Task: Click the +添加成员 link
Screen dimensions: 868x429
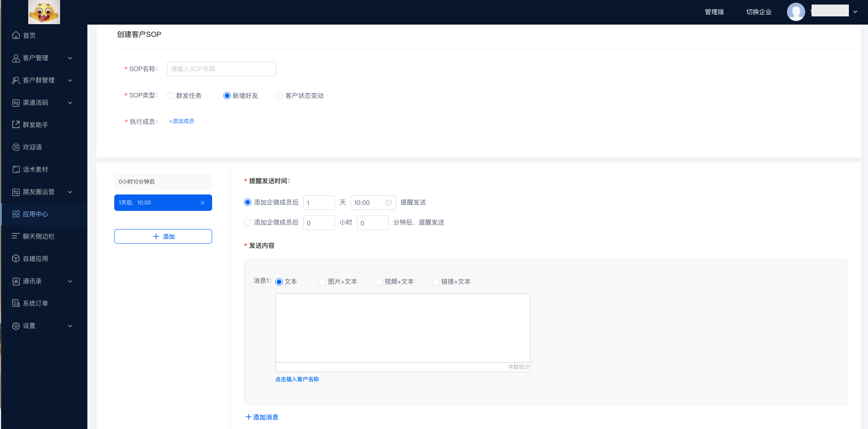Action: coord(182,121)
